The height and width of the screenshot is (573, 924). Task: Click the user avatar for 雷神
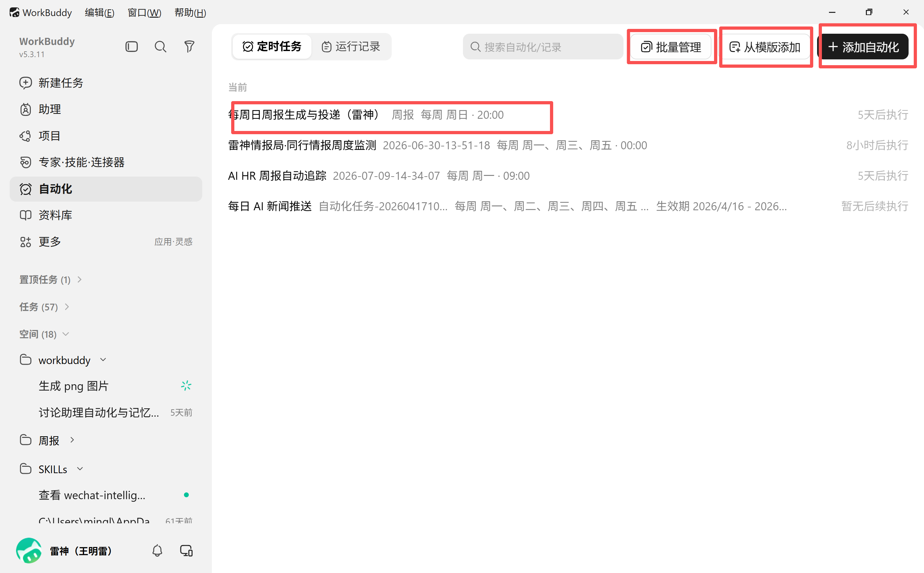(29, 551)
